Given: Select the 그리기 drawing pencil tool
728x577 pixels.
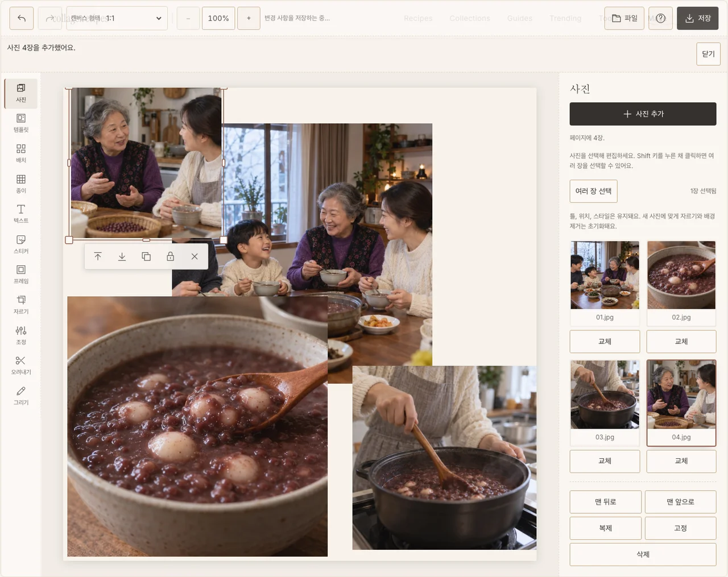Looking at the screenshot, I should [x=21, y=396].
